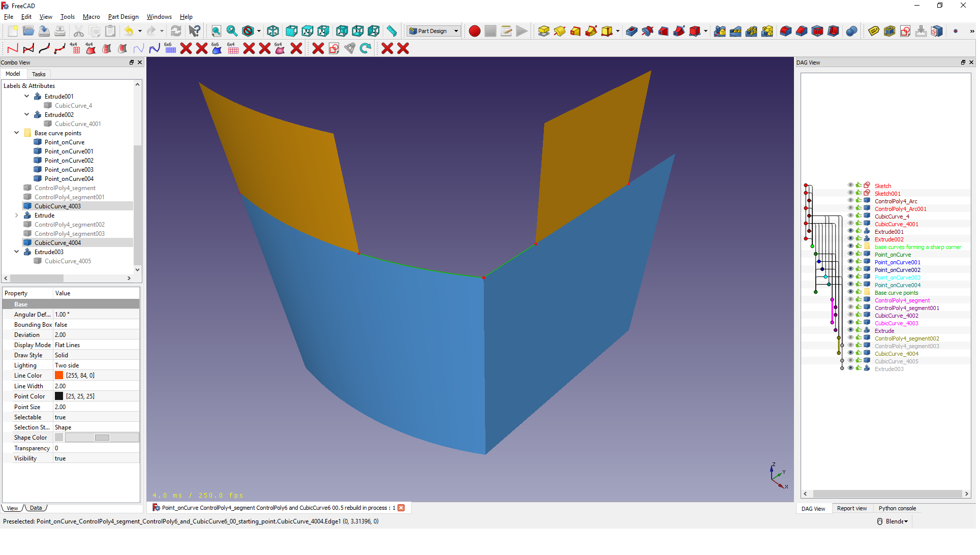Viewport: 980px width, 555px height.
Task: Open the Report view tab
Action: coord(851,508)
